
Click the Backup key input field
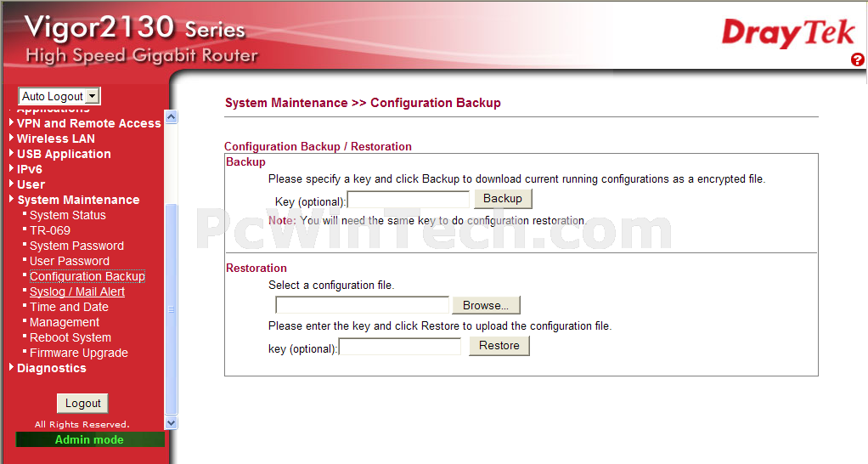[409, 200]
